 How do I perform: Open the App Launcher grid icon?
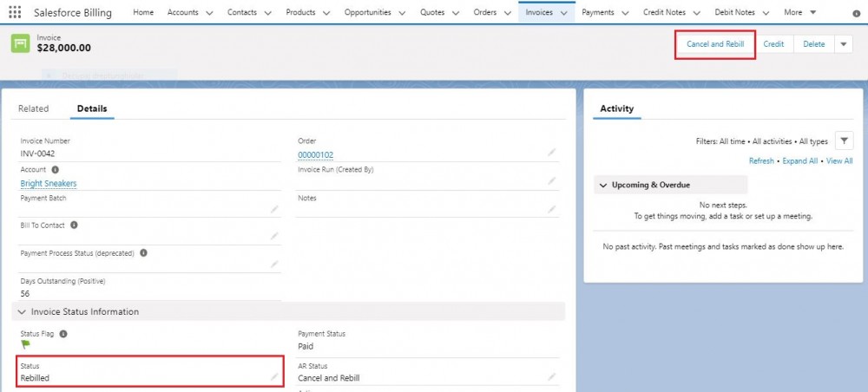(15, 12)
